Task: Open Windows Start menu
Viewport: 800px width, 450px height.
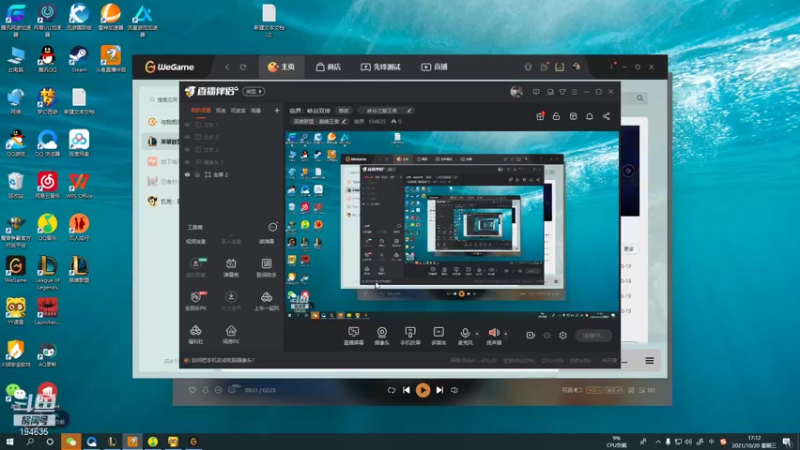Action: point(9,442)
